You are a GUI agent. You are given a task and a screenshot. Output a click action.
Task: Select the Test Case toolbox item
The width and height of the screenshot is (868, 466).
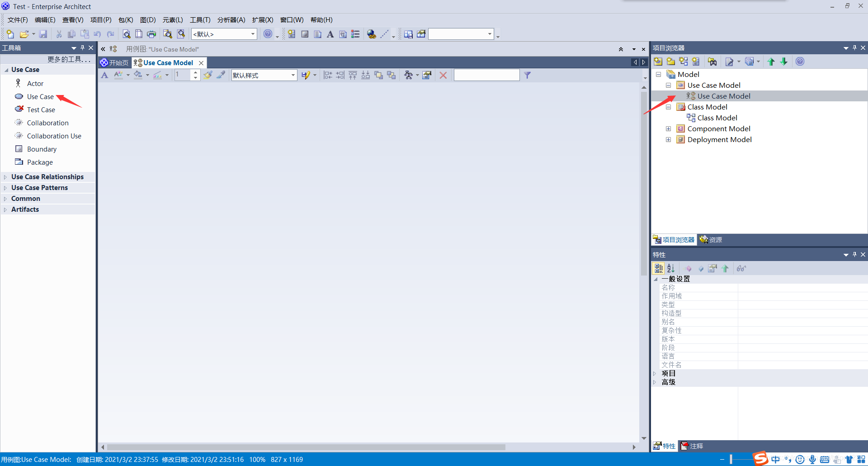pos(41,109)
